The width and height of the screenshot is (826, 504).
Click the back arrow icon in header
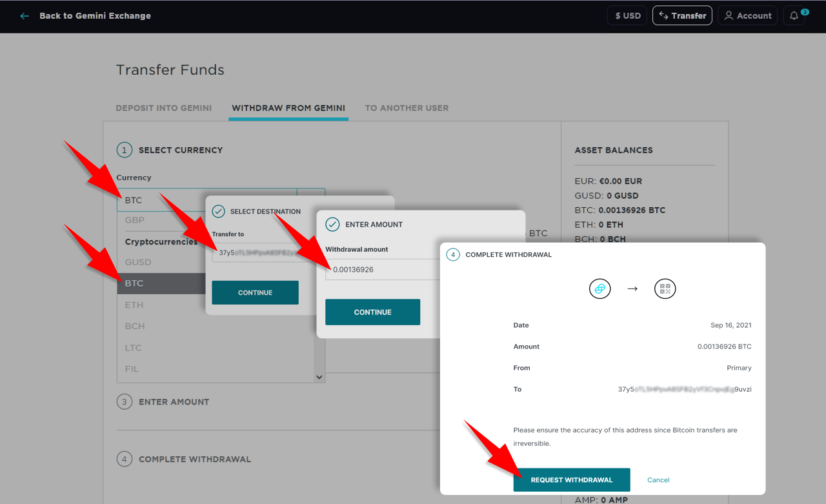coord(25,15)
